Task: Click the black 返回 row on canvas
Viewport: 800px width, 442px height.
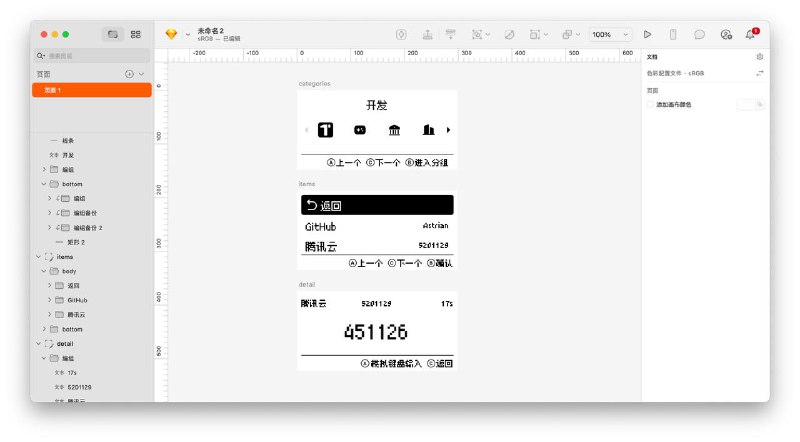Action: click(x=377, y=205)
